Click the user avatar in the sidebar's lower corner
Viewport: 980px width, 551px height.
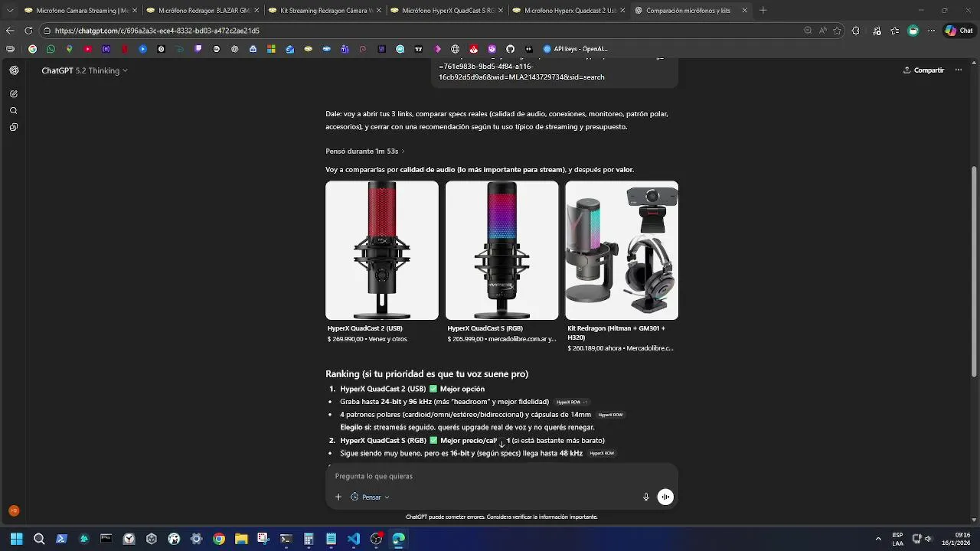pos(14,510)
